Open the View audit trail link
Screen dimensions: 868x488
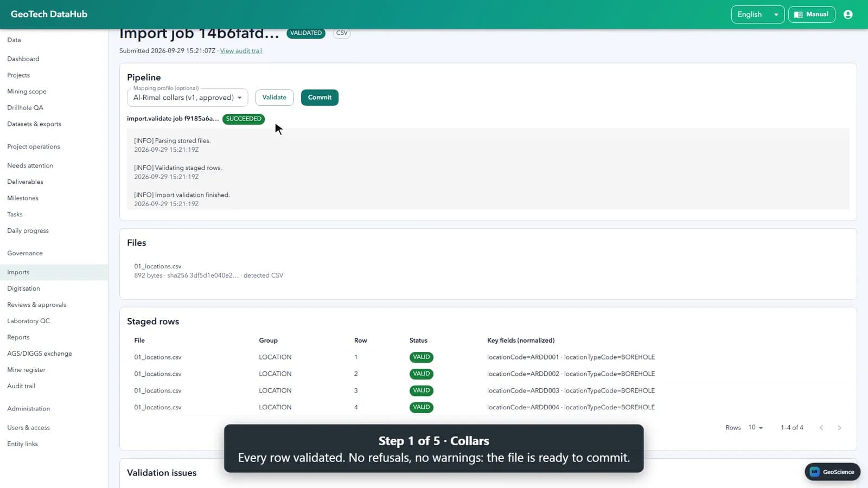click(241, 51)
